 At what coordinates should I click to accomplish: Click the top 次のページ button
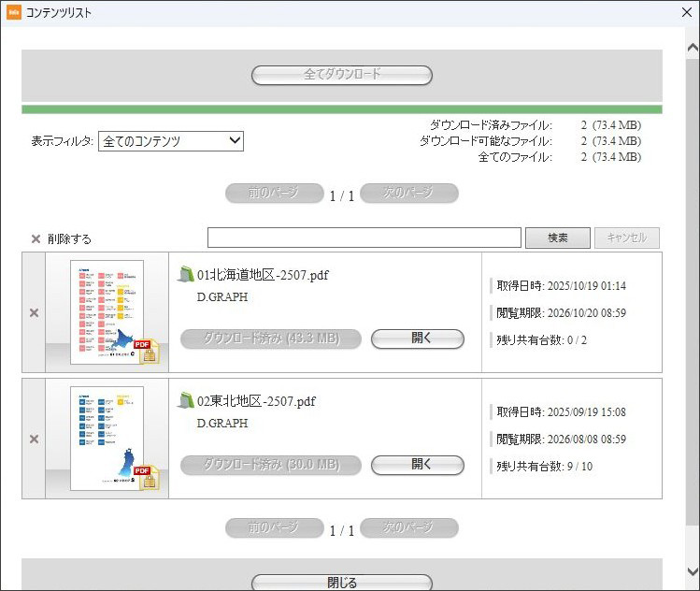(x=408, y=194)
